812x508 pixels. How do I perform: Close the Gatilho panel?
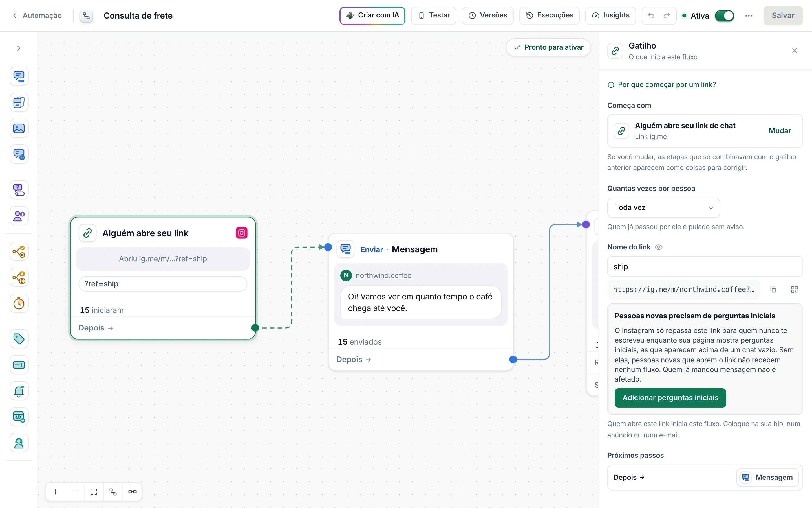[795, 51]
